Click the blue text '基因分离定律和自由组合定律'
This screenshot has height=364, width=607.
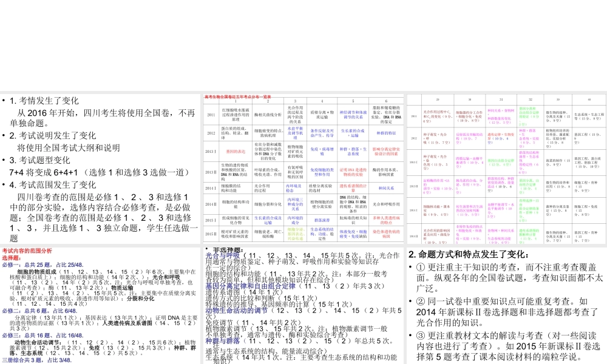(250, 286)
